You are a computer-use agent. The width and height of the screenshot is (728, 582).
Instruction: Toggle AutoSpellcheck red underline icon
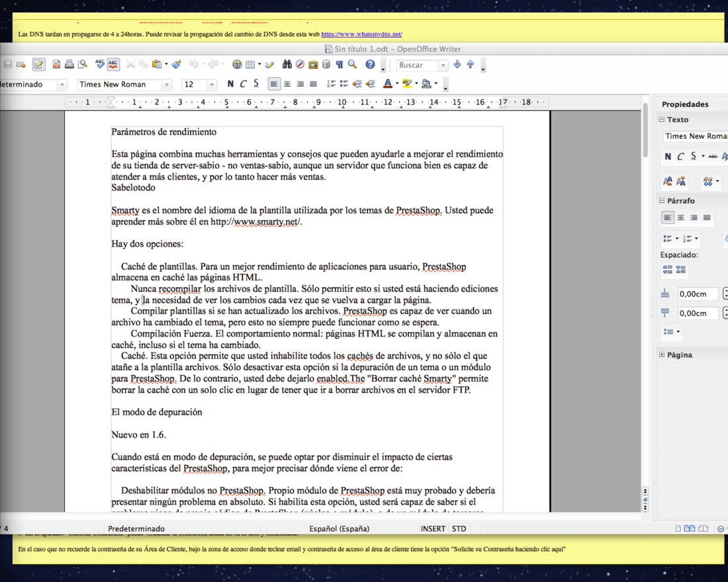click(x=113, y=65)
